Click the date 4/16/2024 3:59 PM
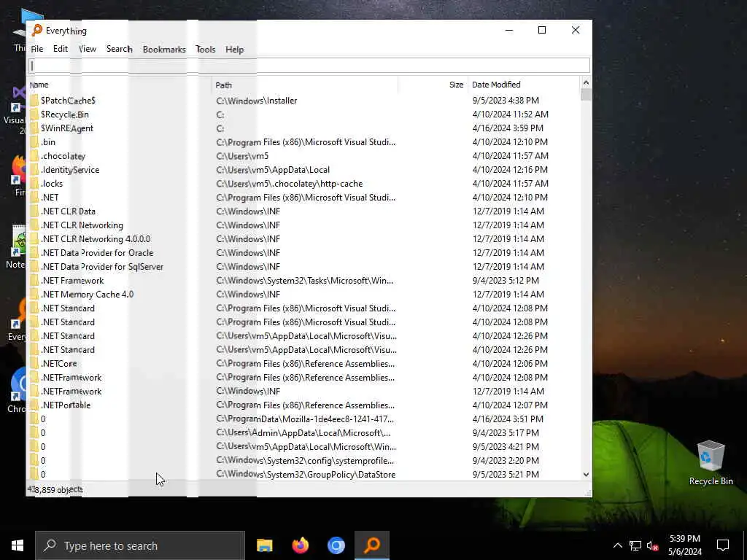747x560 pixels. pos(508,128)
